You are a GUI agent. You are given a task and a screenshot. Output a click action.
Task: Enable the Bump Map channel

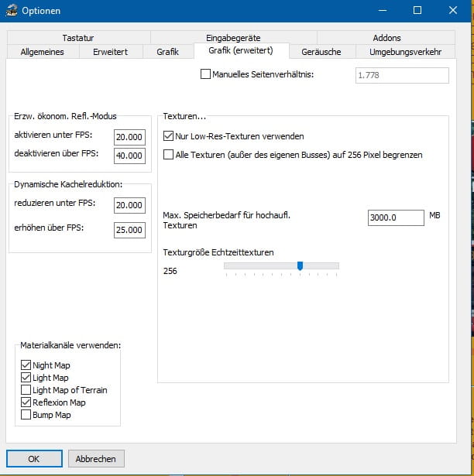tap(26, 415)
